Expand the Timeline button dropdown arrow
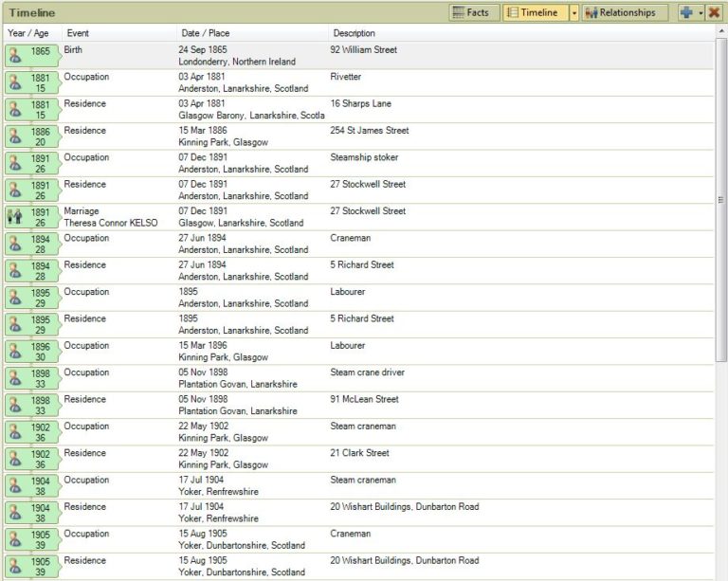 (x=574, y=13)
